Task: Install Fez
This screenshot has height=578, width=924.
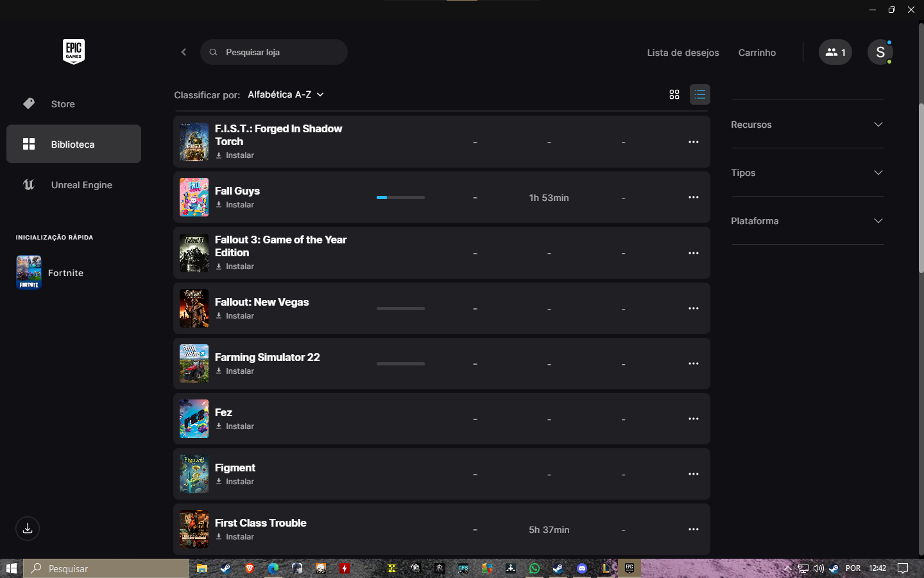Action: (235, 426)
